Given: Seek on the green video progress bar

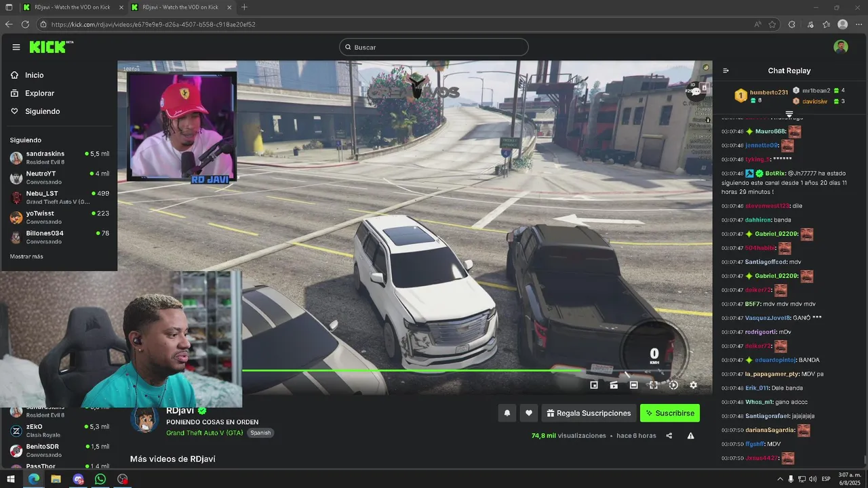Looking at the screenshot, I should coord(414,370).
